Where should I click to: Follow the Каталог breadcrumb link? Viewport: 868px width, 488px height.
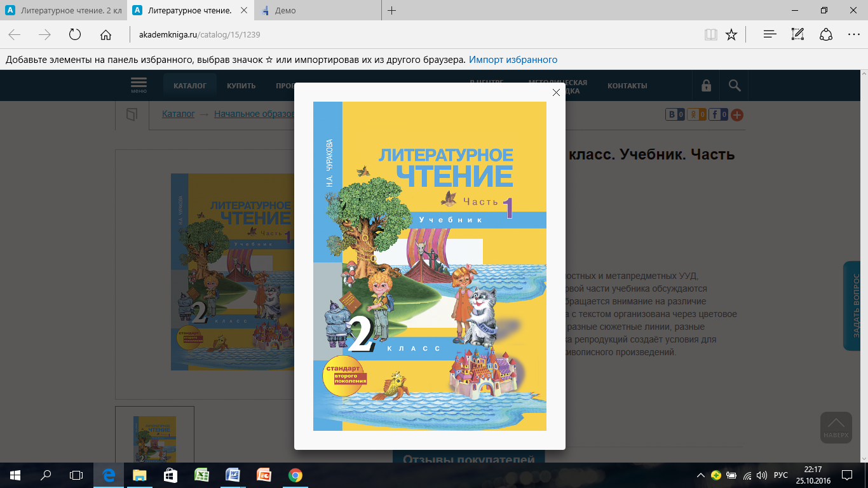click(179, 114)
